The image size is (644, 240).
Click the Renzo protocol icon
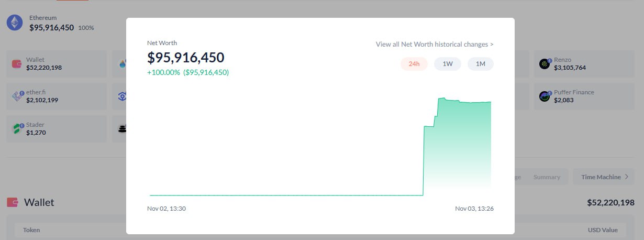click(x=545, y=64)
